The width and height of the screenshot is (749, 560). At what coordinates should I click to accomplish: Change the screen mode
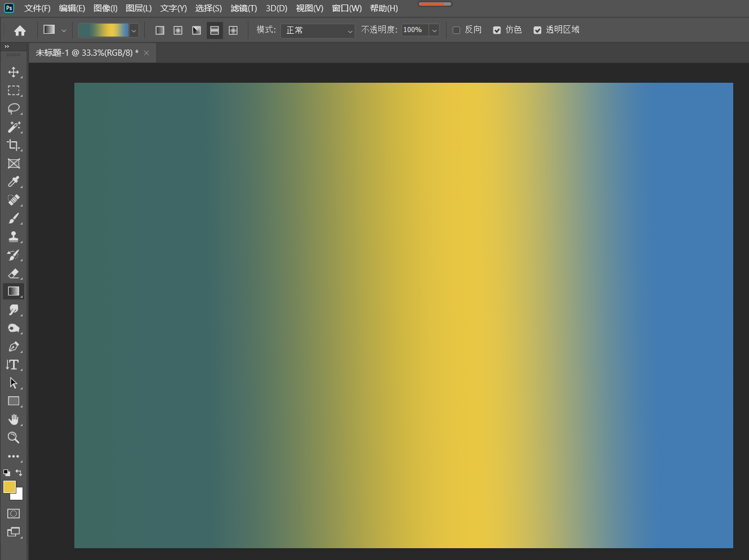coord(14,532)
